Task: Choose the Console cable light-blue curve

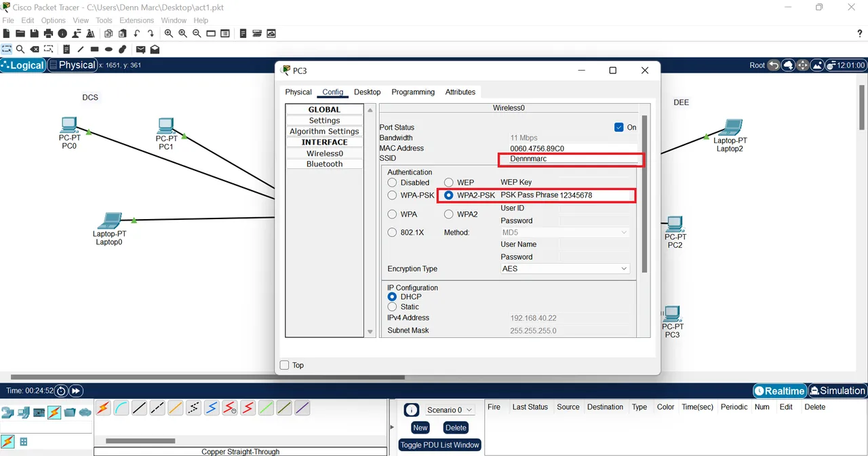Action: (121, 408)
